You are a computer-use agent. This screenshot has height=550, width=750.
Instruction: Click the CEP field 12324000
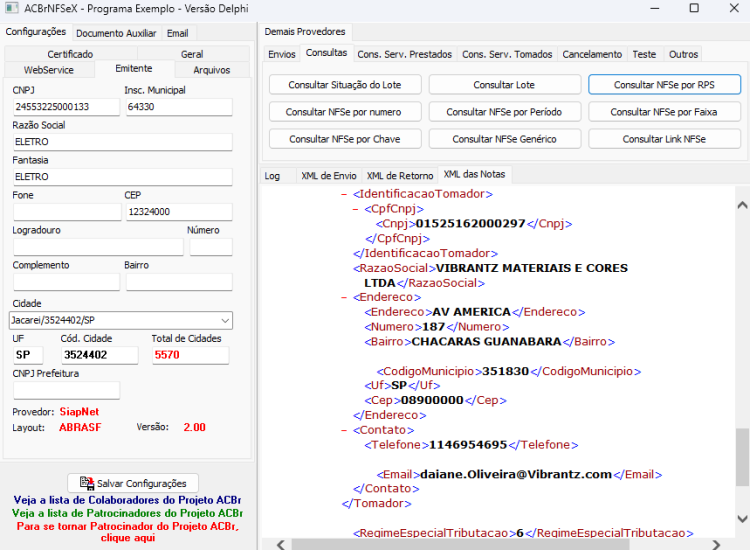click(x=179, y=211)
